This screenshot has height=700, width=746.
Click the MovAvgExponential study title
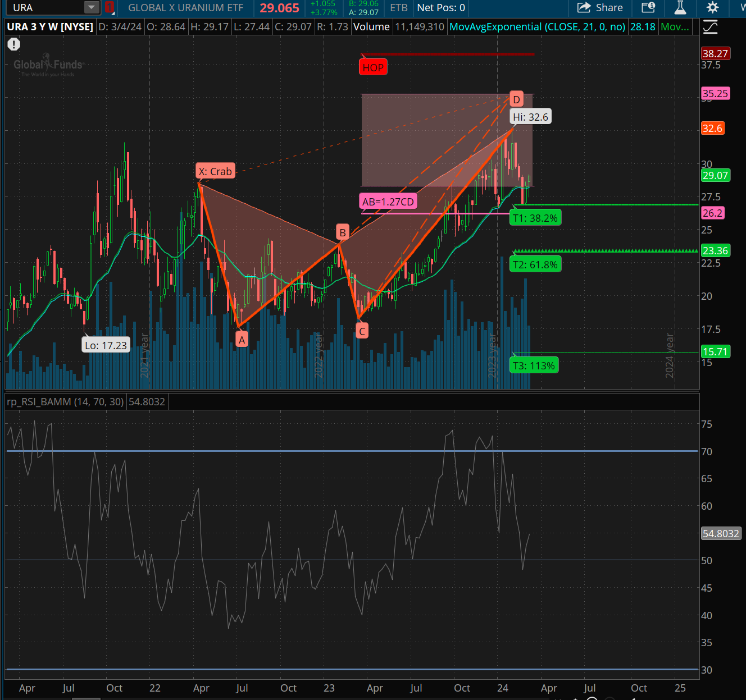point(537,27)
